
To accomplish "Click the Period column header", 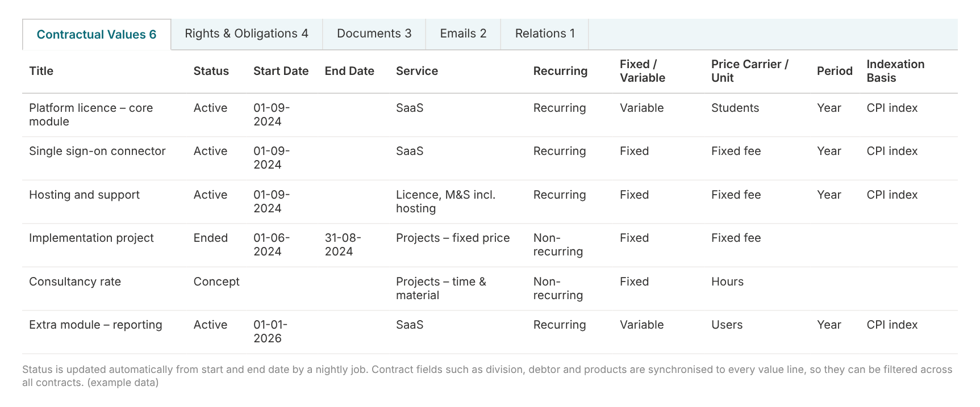I will click(x=835, y=71).
